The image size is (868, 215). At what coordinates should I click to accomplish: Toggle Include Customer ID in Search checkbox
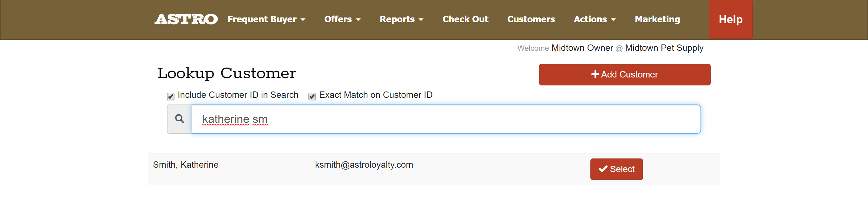170,97
